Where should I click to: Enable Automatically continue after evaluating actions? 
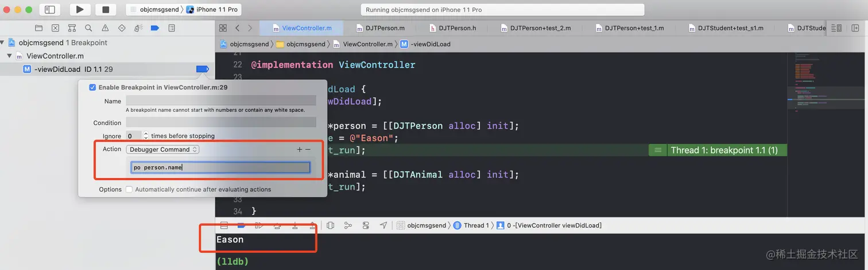(129, 189)
